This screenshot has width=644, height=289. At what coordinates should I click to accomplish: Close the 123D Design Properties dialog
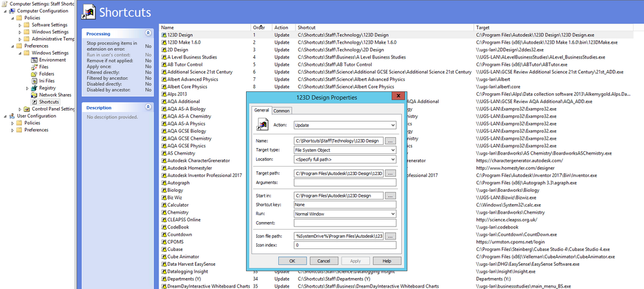[398, 96]
